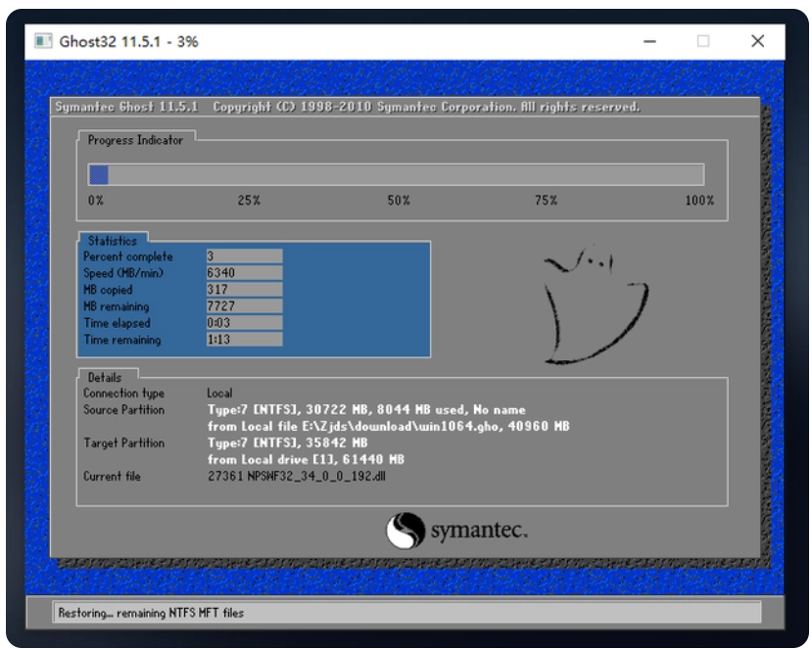Click the target line "Type:7 [NTFS], 35842 MB"
Screen dimensions: 812x649
[x=287, y=443]
